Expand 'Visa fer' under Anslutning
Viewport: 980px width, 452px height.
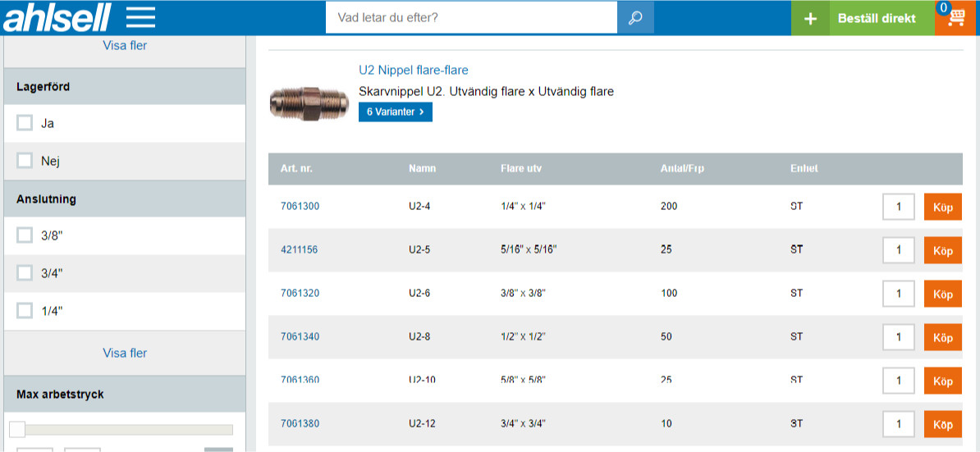tap(125, 353)
